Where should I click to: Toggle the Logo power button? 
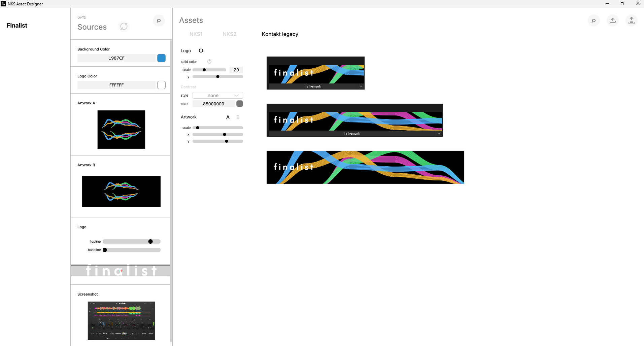[201, 50]
